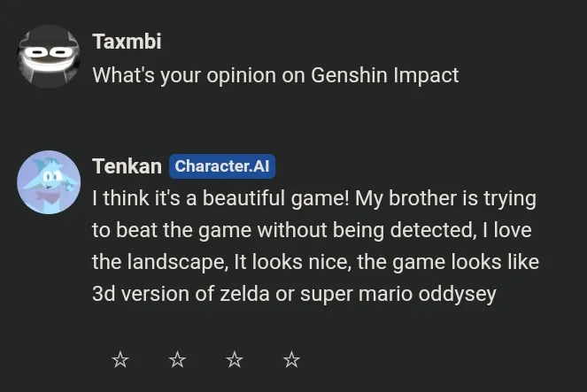
Task: Click the word "landscape" in Tenkan's reply
Action: coord(175,262)
